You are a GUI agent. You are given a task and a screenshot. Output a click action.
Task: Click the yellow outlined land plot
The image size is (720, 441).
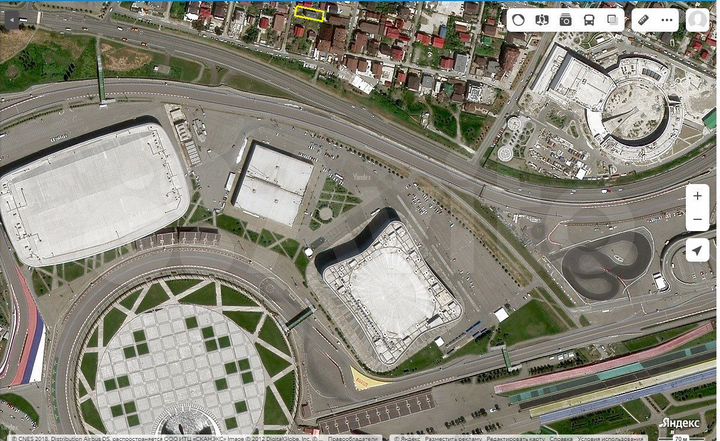tap(310, 13)
